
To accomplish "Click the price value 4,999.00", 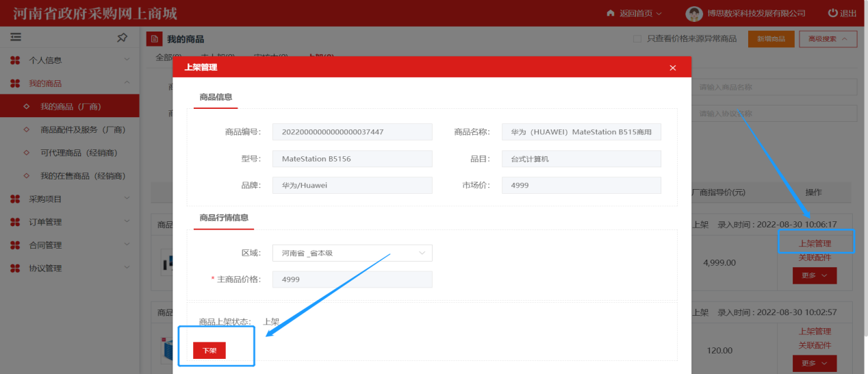I will (x=719, y=262).
